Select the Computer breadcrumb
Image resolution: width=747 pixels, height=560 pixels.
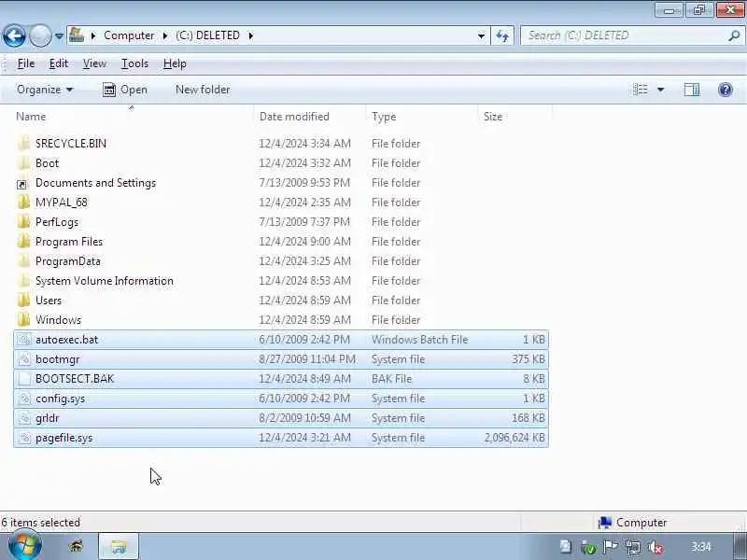pyautogui.click(x=129, y=35)
